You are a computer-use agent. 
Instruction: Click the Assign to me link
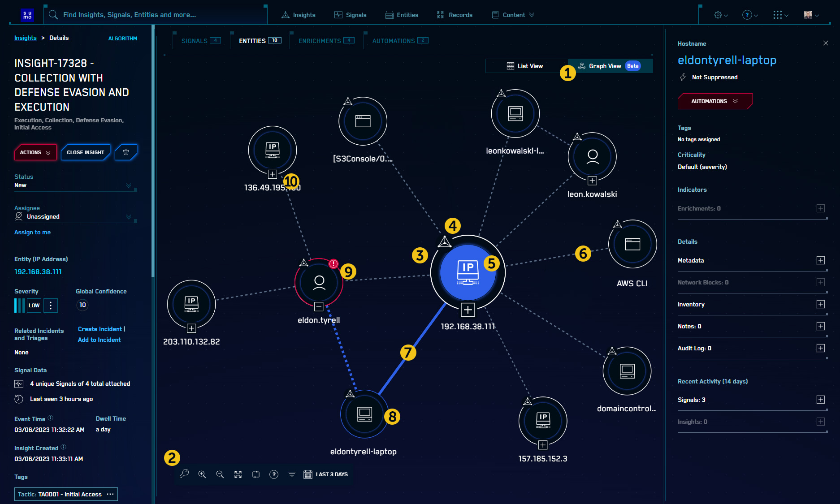point(32,232)
